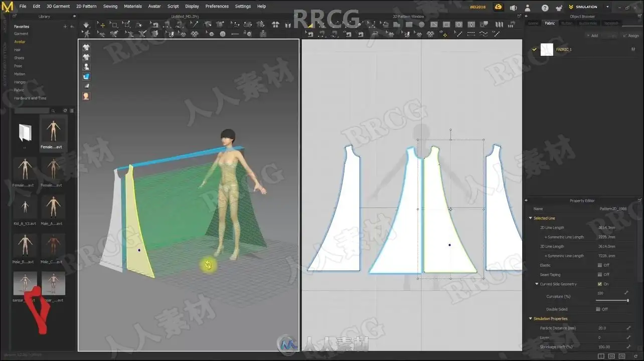Switch to the Topstitch tab
The height and width of the screenshot is (361, 644).
(x=611, y=24)
